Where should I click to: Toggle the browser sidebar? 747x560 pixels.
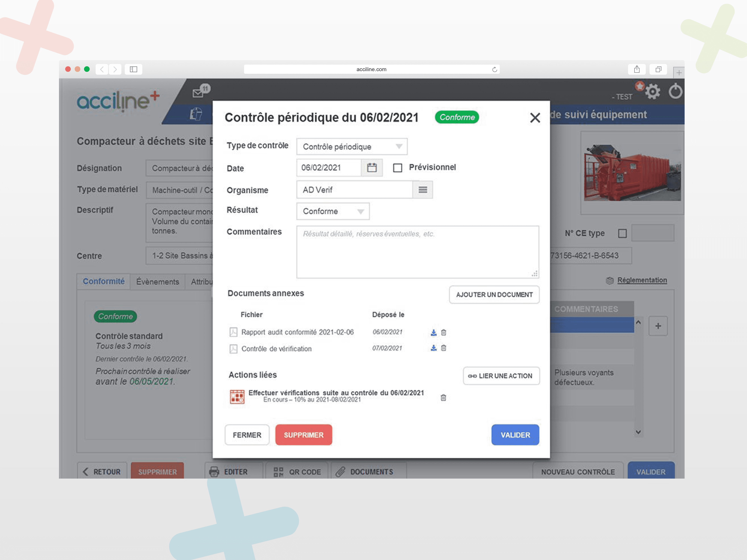[133, 69]
